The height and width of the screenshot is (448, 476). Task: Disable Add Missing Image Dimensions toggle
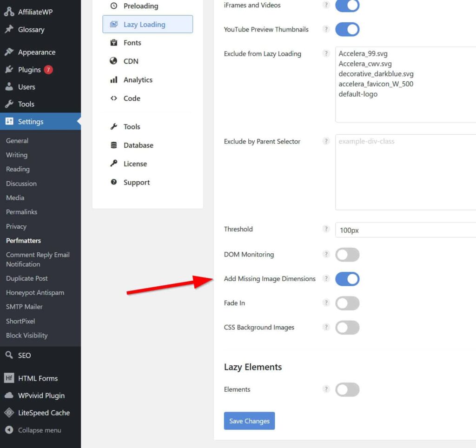(x=347, y=279)
